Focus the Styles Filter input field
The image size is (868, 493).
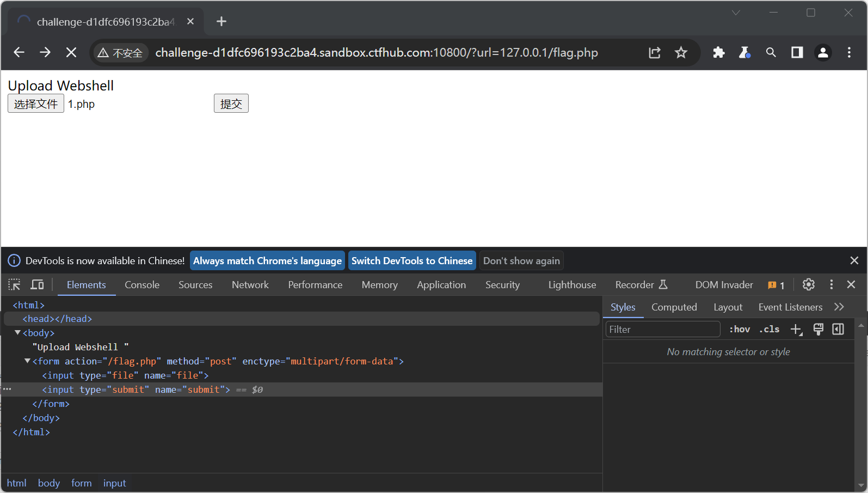662,329
